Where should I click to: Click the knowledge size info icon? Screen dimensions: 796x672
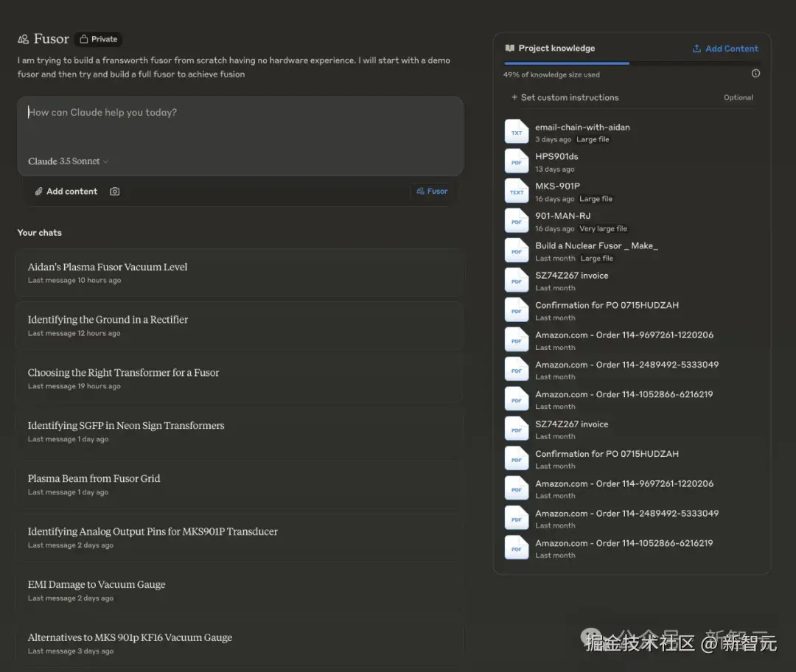point(755,74)
